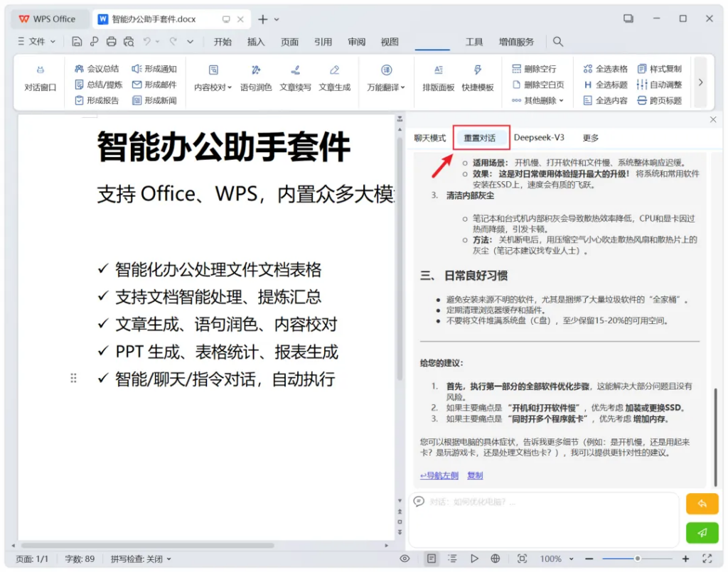Toggle eye protection mode icon in status bar
This screenshot has height=572, width=728.
pos(405,559)
